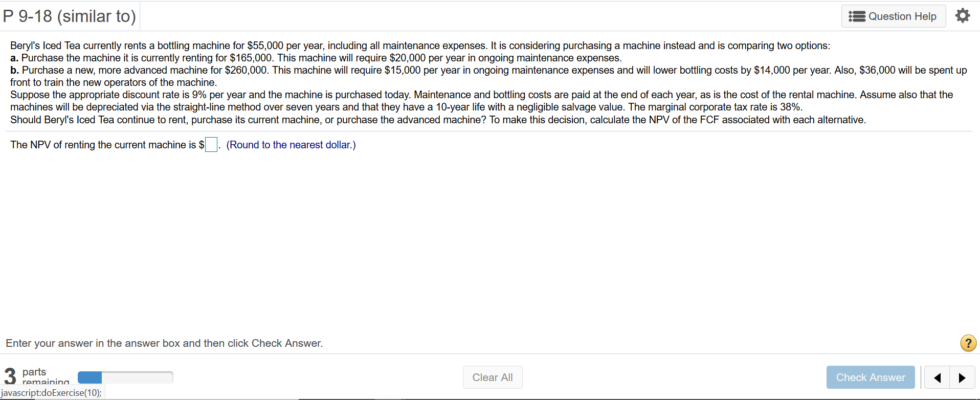Viewport: 980px width, 400px height.
Task: Go to previous question with left arrow
Action: 937,377
